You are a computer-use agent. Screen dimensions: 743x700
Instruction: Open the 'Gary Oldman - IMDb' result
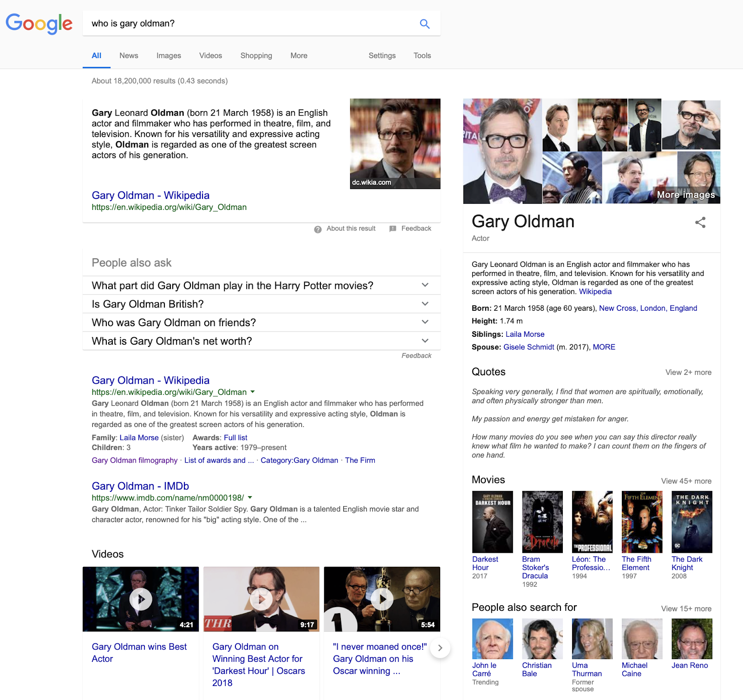140,486
